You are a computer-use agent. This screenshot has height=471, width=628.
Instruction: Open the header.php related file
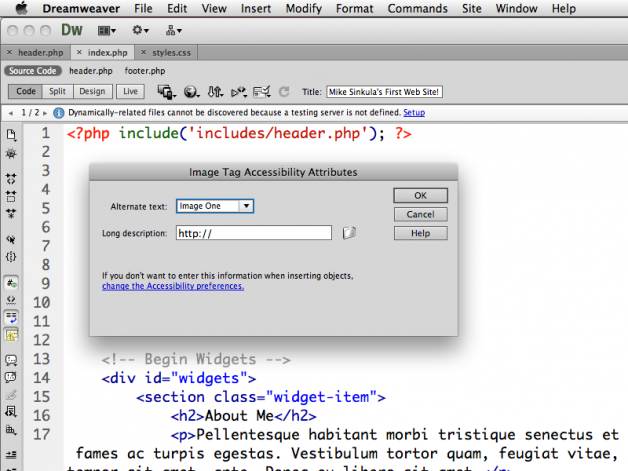[x=91, y=71]
